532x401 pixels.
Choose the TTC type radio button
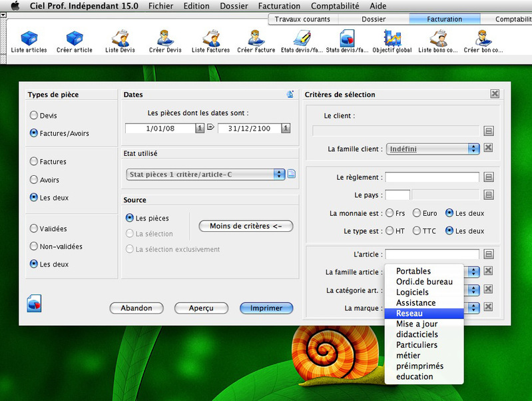tap(417, 231)
